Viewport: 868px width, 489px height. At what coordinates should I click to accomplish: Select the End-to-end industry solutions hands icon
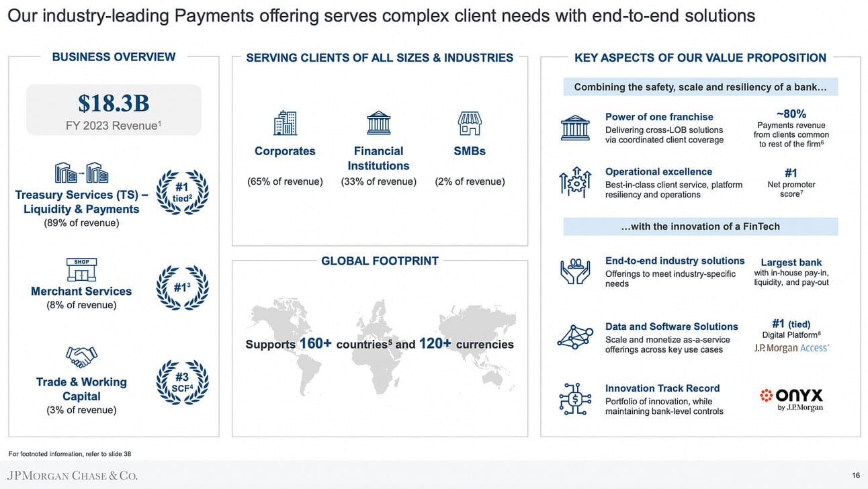tap(575, 271)
